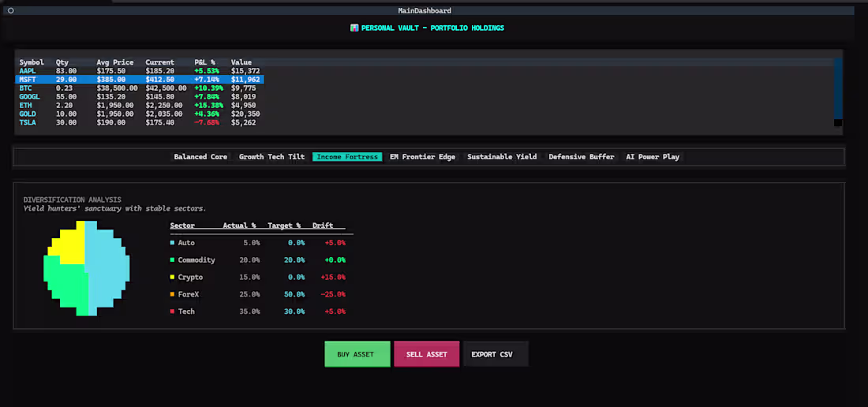868x407 pixels.
Task: Click the AAPL current price $185.20
Action: click(160, 71)
